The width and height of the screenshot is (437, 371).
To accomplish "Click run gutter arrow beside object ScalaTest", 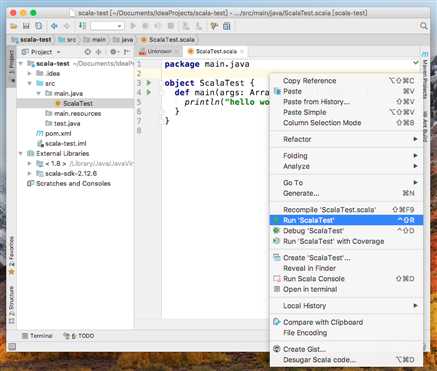I will [149, 83].
